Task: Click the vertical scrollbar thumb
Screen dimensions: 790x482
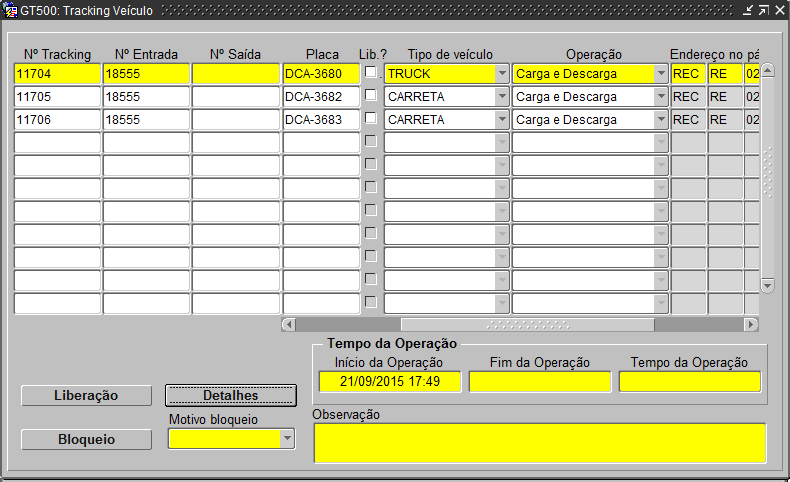Action: coord(767,172)
